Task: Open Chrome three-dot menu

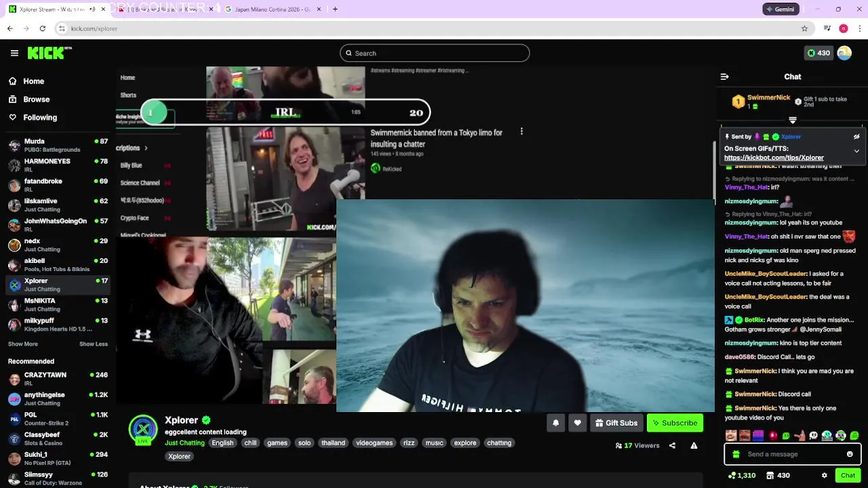Action: click(x=860, y=28)
